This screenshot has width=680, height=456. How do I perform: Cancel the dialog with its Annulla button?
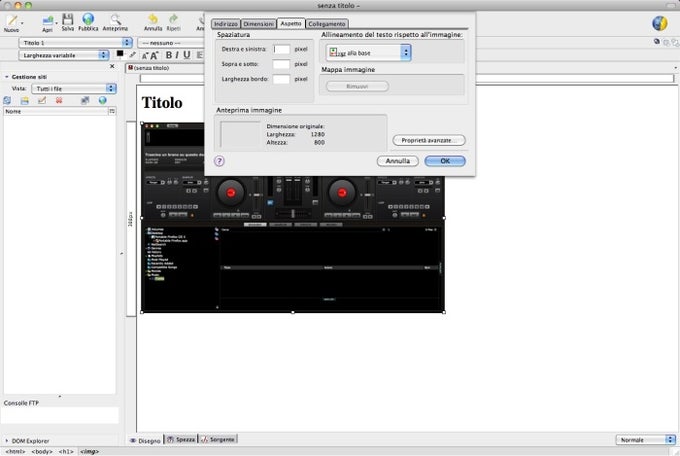coord(397,161)
